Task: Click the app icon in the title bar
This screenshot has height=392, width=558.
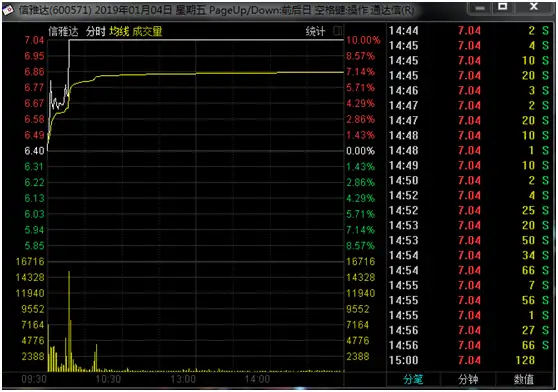Action: pos(8,10)
